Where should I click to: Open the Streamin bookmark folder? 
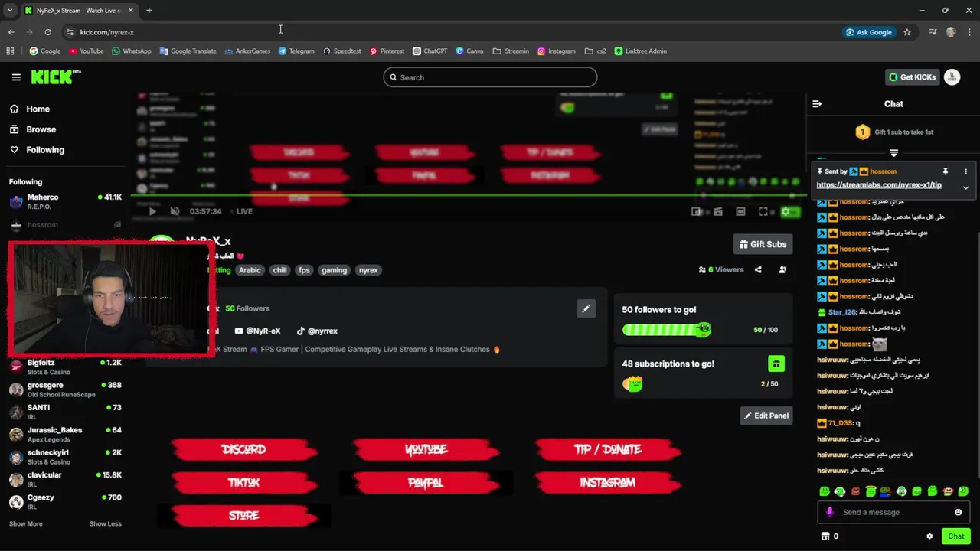511,51
